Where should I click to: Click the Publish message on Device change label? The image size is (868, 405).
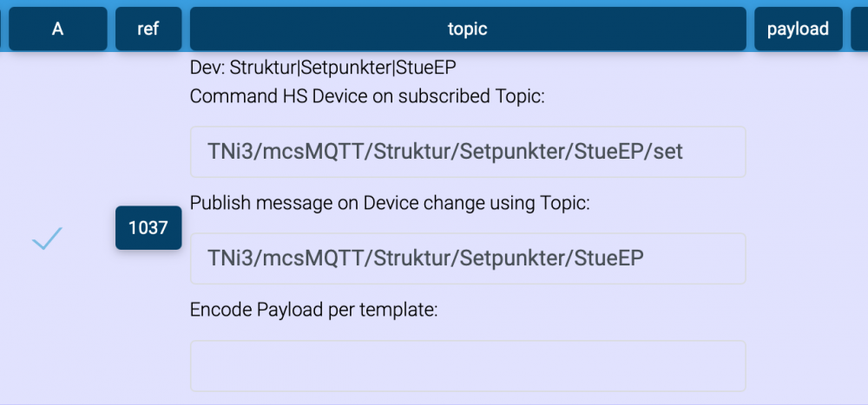(x=390, y=203)
